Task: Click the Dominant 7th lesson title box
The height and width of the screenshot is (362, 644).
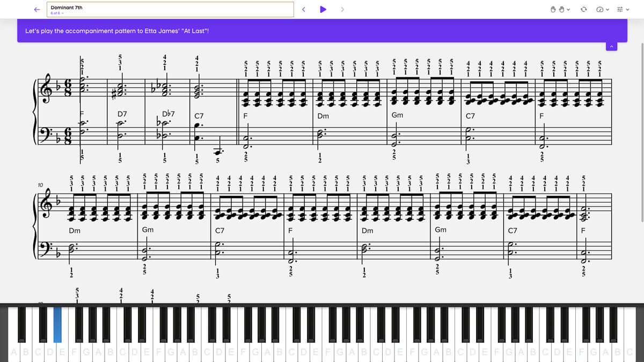Action: [171, 9]
